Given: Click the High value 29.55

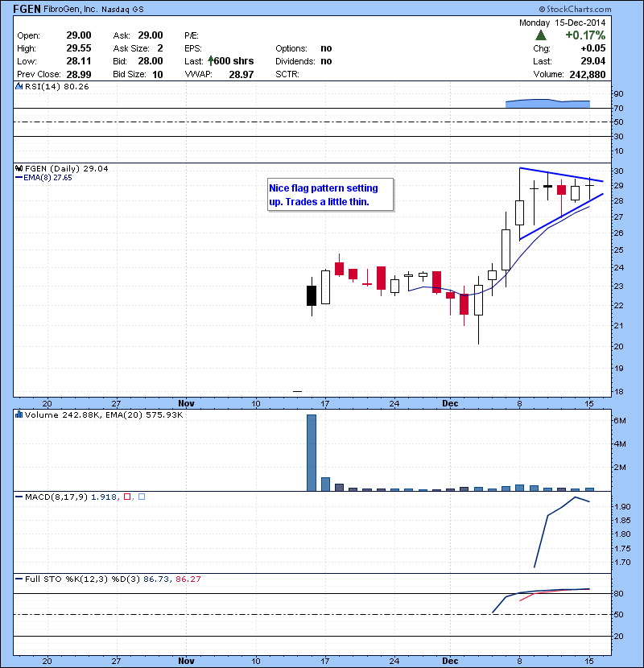Looking at the screenshot, I should coord(79,48).
